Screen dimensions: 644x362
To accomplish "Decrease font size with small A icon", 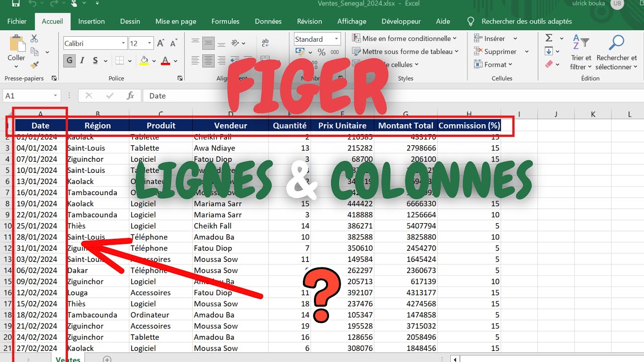I will 173,44.
